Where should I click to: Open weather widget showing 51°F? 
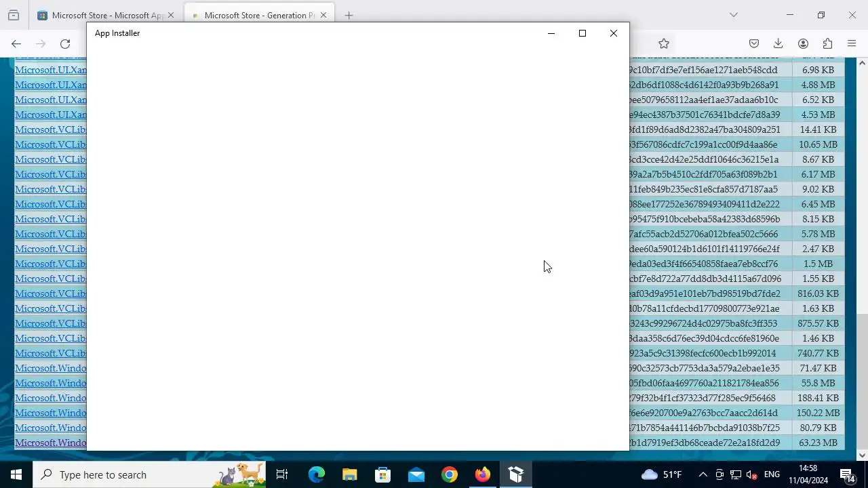point(662,474)
